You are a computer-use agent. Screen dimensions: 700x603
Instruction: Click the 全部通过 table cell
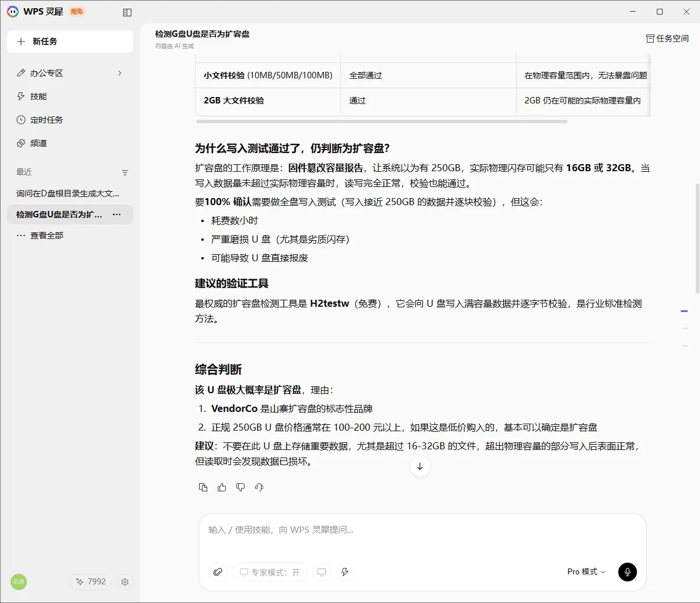tap(429, 75)
